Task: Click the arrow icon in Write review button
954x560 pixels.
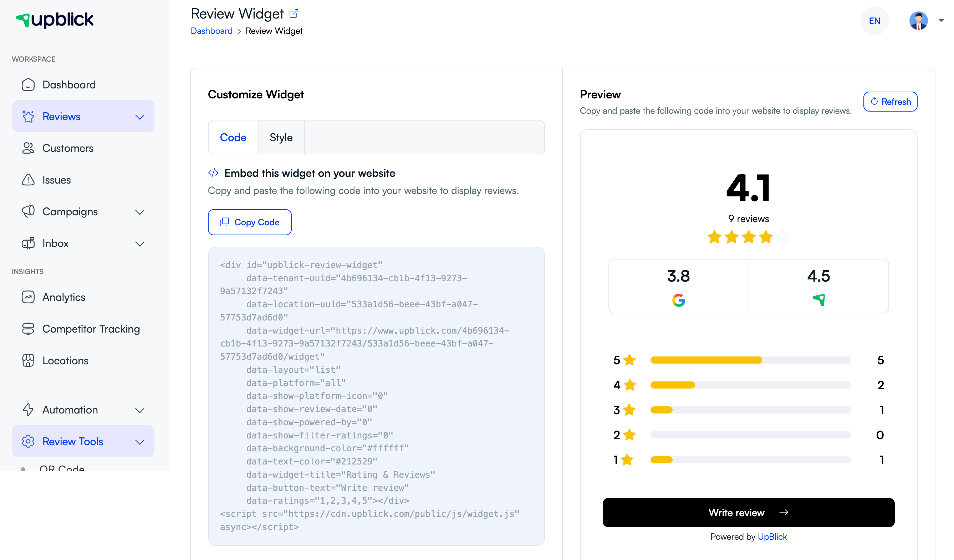Action: (x=784, y=513)
